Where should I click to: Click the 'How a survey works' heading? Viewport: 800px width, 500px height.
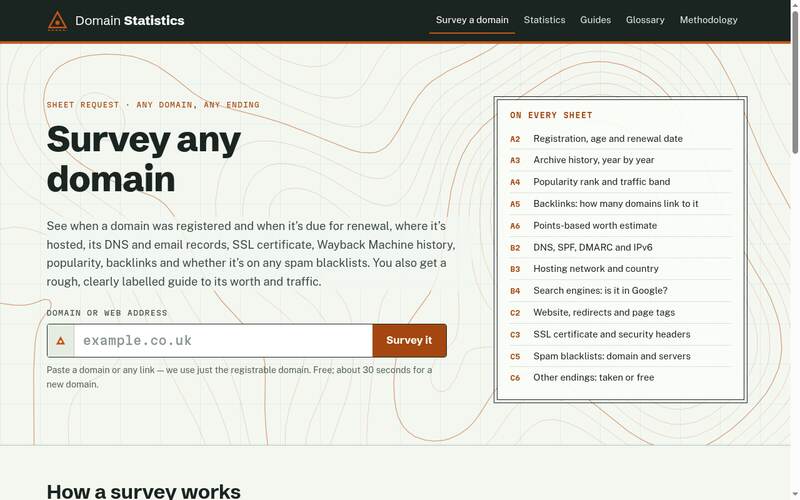(x=143, y=491)
